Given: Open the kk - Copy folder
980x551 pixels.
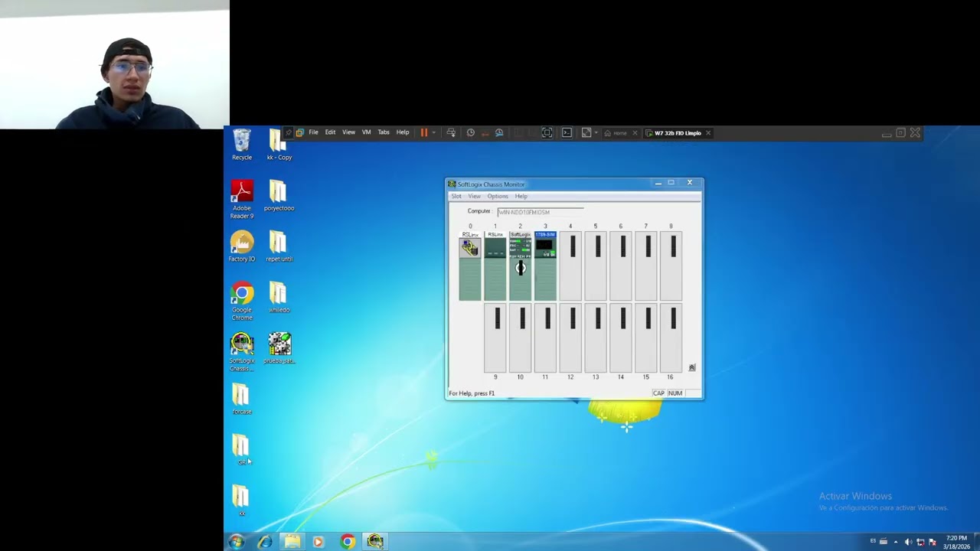Looking at the screenshot, I should (279, 145).
